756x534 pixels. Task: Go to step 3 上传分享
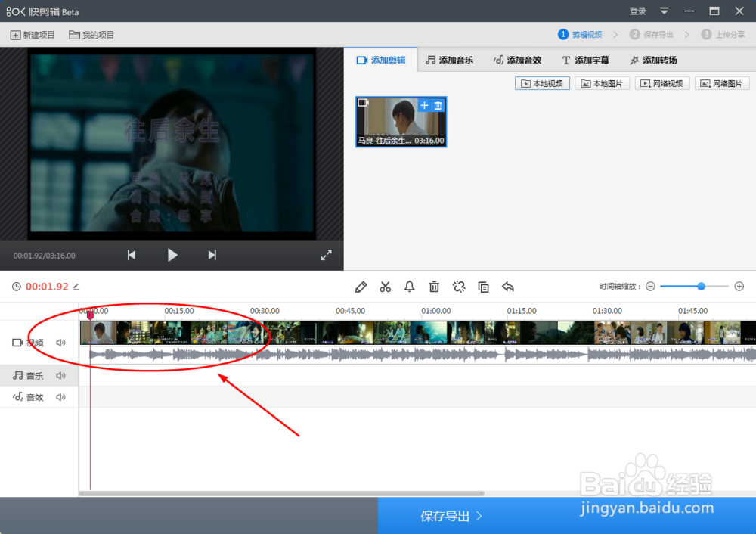723,34
